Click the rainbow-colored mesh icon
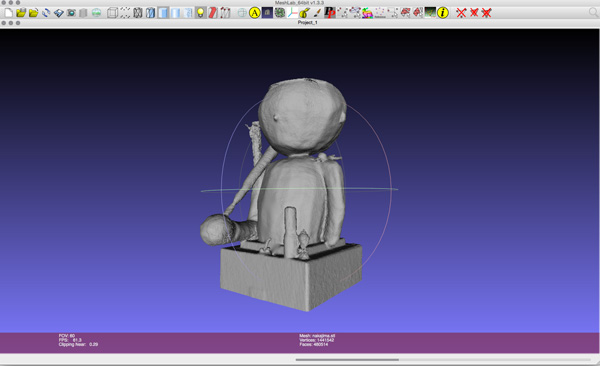 (x=367, y=13)
